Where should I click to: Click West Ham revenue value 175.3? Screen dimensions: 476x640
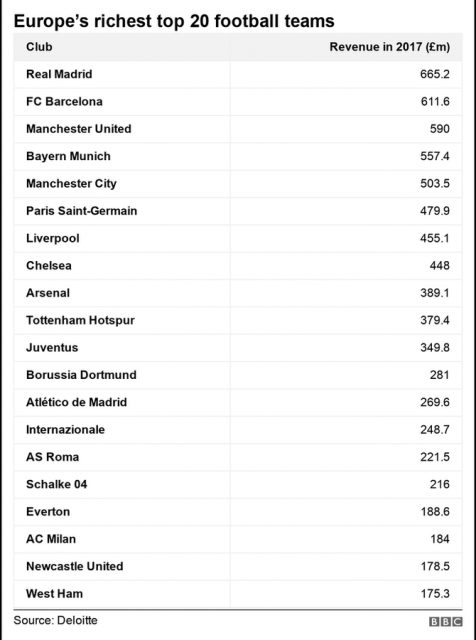click(x=435, y=594)
